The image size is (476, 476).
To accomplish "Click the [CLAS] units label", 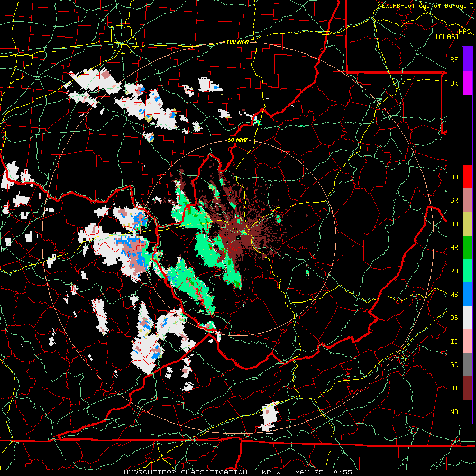I will coord(447,36).
